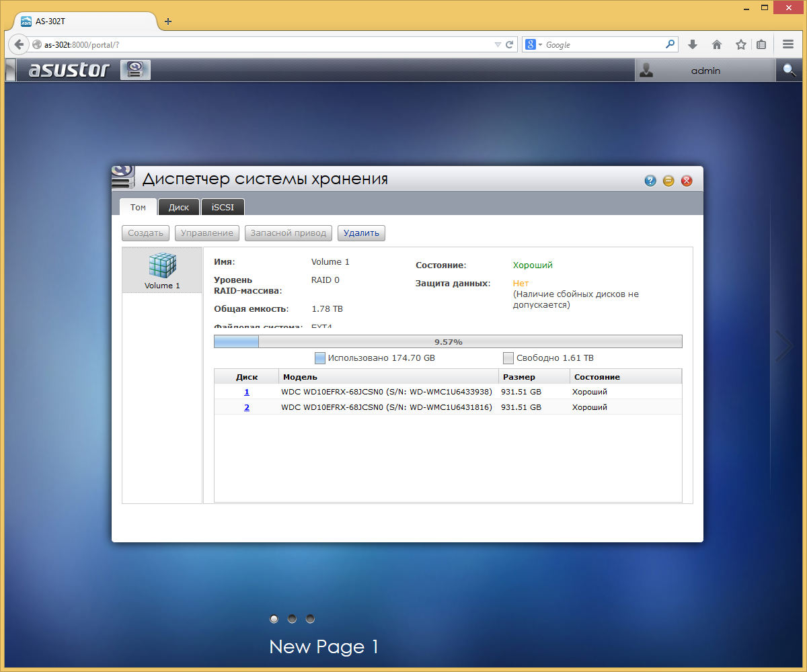This screenshot has height=672, width=807.
Task: Click the 9.57% usage progress bar
Action: [x=448, y=341]
